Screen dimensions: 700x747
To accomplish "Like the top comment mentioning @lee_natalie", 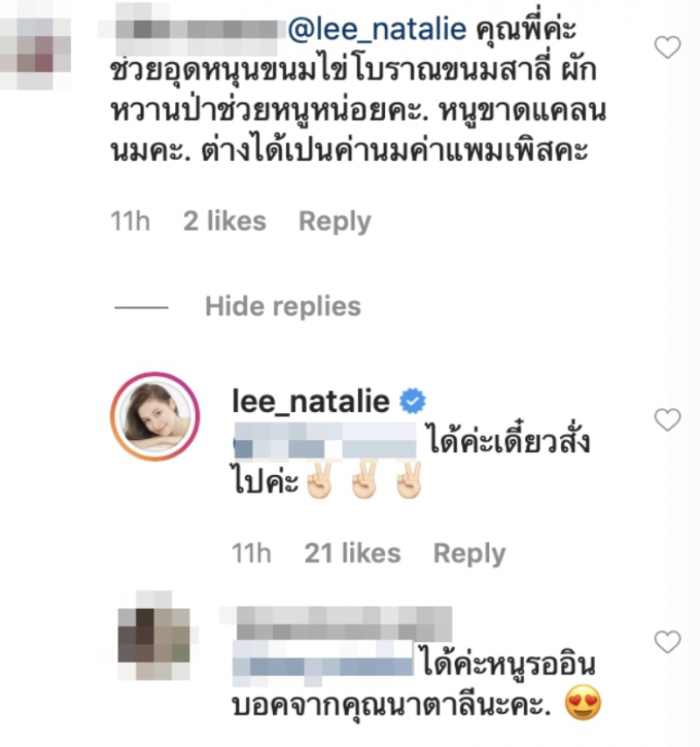I will [667, 47].
